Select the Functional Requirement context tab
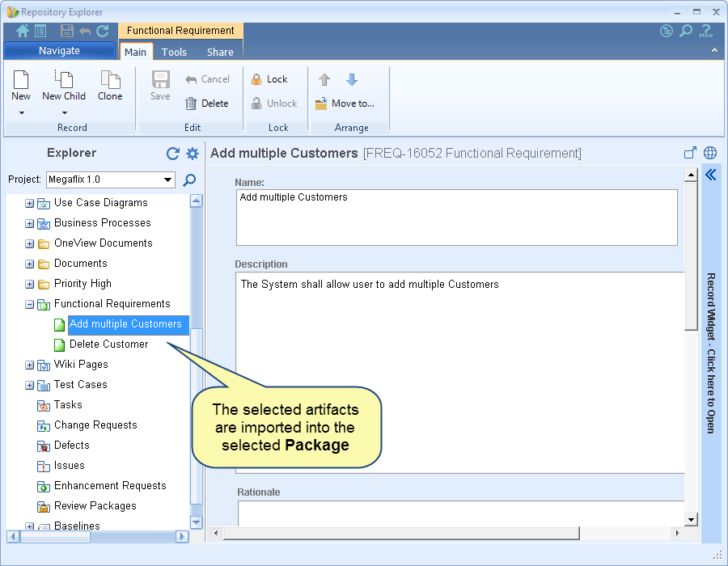 [x=180, y=31]
